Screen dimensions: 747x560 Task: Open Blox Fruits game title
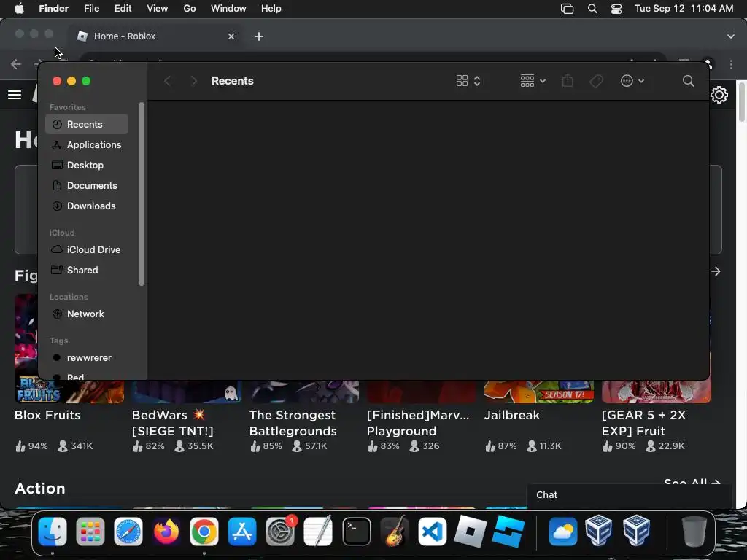pyautogui.click(x=47, y=415)
